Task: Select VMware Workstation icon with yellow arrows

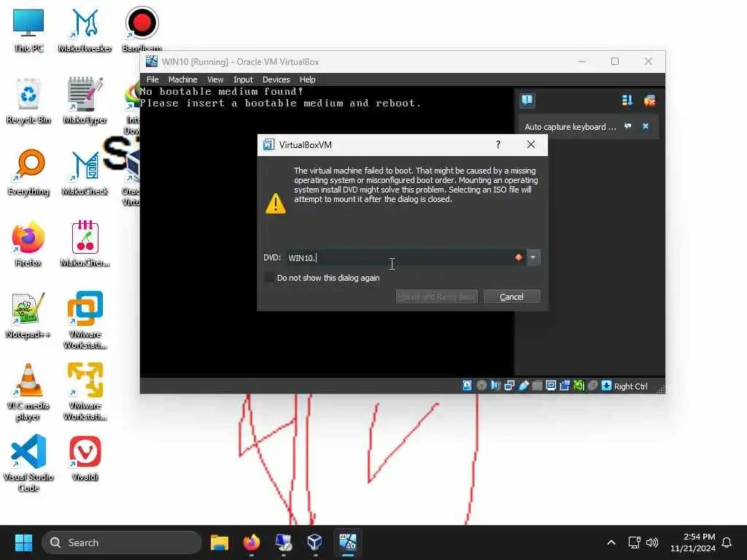Action: coord(85,392)
